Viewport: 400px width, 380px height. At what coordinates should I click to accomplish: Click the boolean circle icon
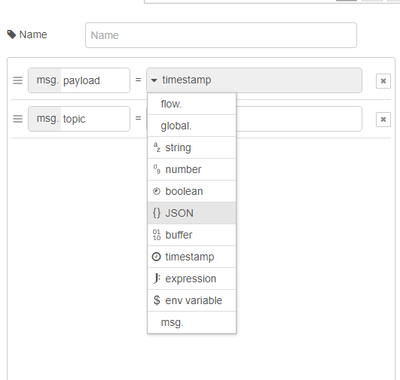[x=156, y=191]
